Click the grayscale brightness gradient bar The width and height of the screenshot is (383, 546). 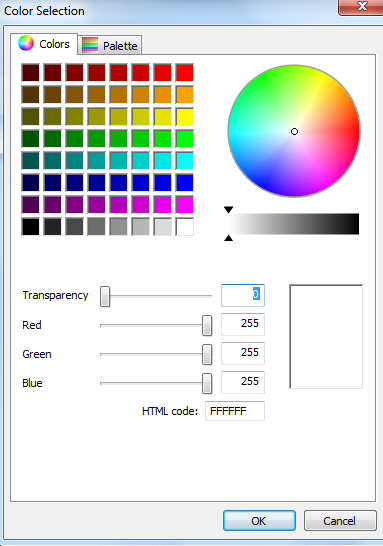click(x=294, y=224)
